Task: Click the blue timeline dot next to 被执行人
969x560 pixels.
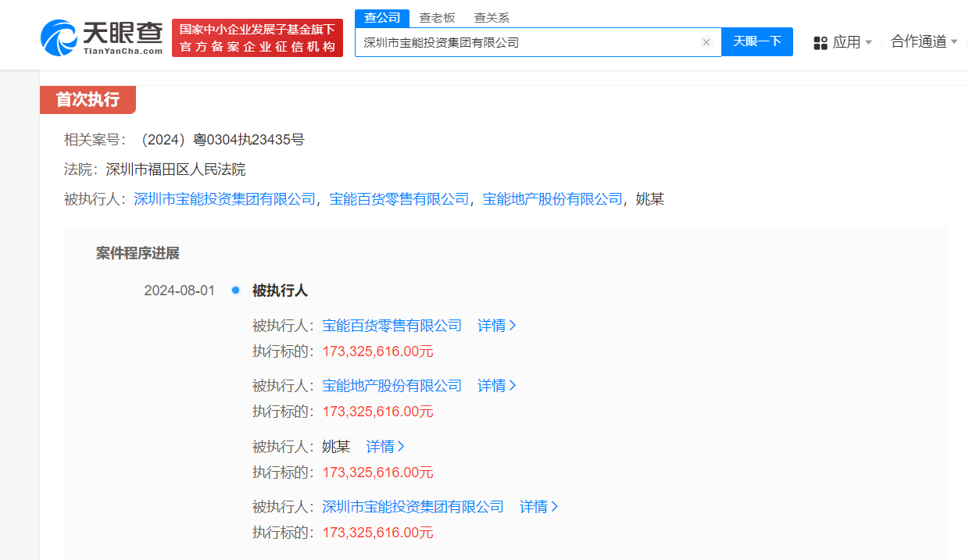Action: tap(235, 290)
